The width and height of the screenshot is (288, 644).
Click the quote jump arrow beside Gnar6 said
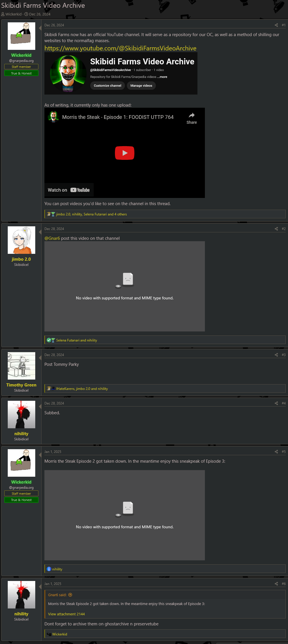[x=70, y=595]
